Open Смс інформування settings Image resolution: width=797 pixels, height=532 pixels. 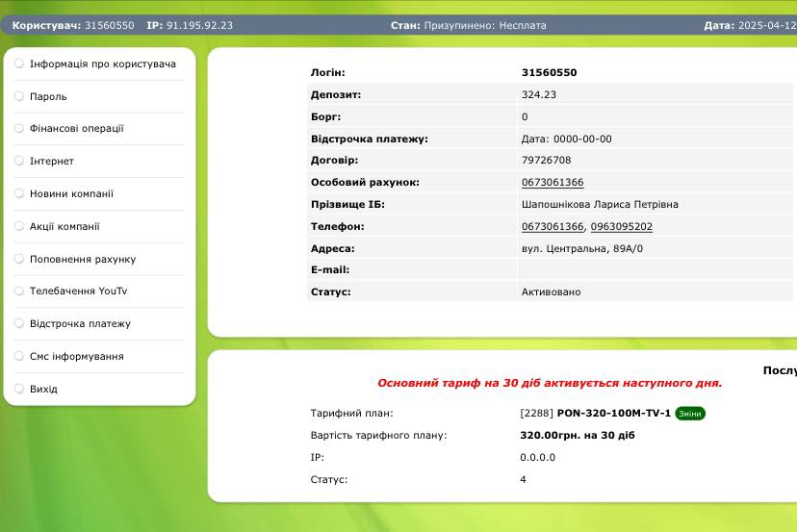[x=77, y=356]
